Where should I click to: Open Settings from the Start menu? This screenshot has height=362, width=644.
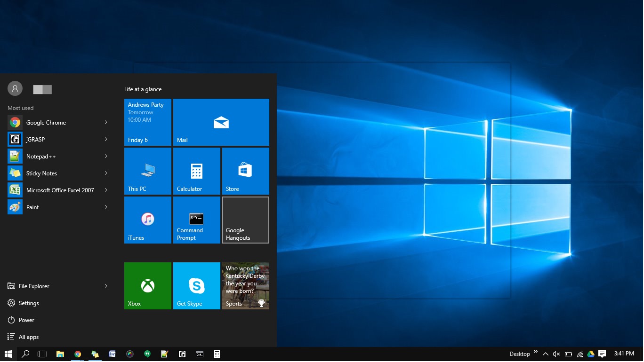[29, 303]
